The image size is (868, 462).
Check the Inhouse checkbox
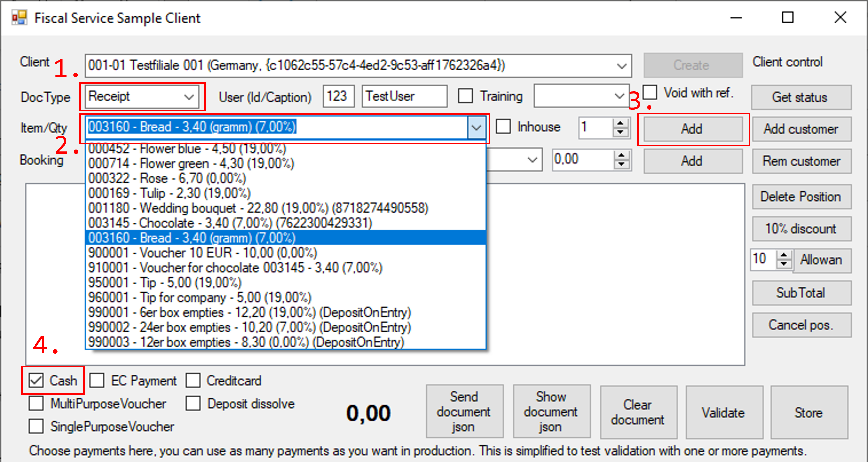coord(503,127)
